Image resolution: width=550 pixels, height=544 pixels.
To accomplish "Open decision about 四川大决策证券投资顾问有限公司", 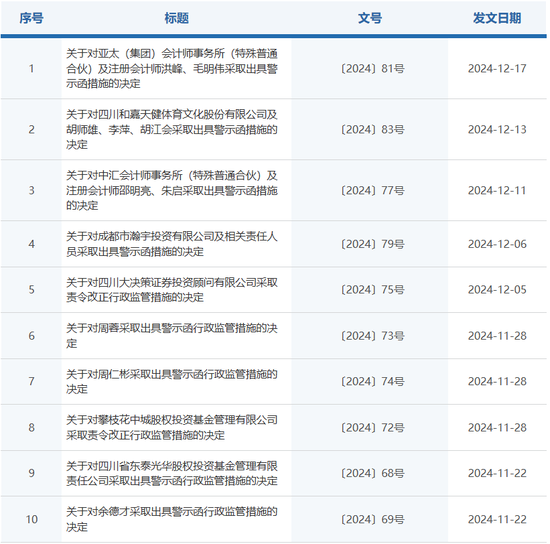I will coord(172,290).
